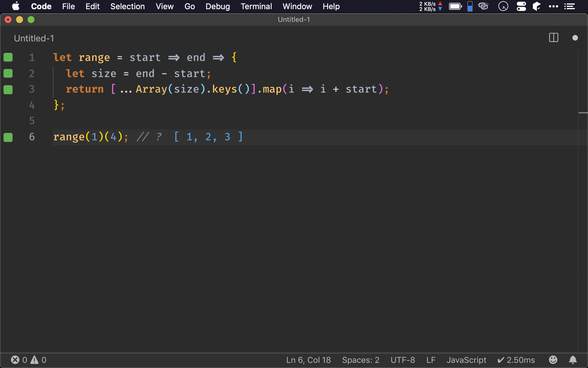Open the Creative Cloud menu bar icon
Screen dimensions: 588x368
[483, 6]
